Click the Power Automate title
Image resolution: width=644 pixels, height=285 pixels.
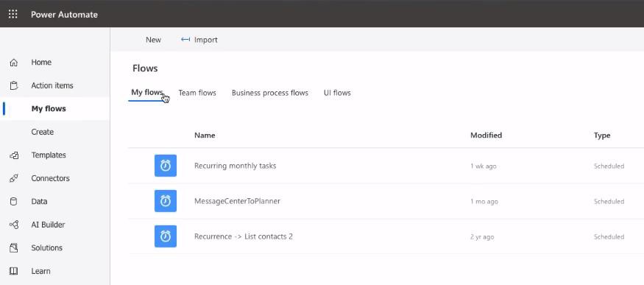pos(65,15)
